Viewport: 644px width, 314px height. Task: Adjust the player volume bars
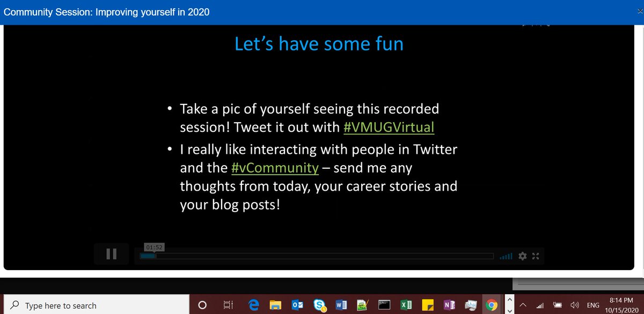(x=506, y=256)
